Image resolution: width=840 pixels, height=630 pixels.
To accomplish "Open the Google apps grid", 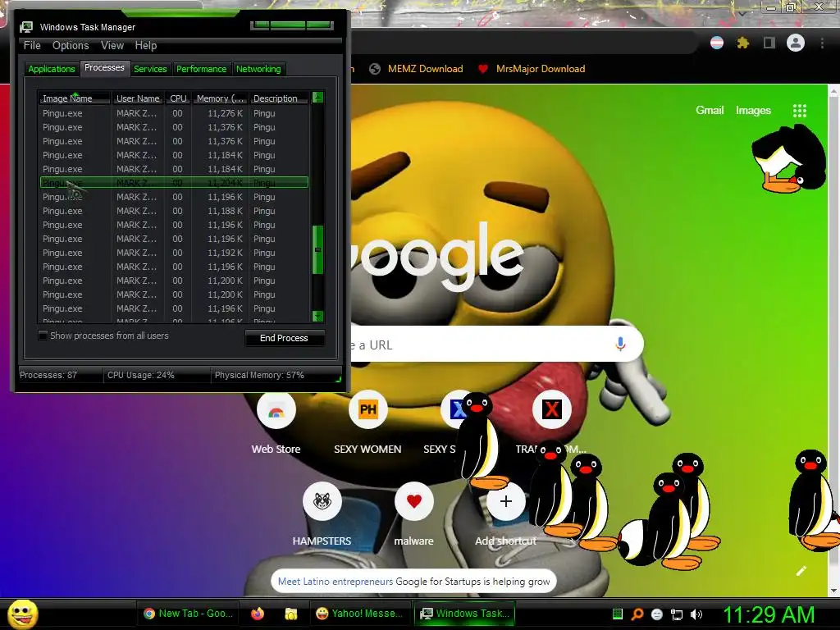I will tap(799, 111).
